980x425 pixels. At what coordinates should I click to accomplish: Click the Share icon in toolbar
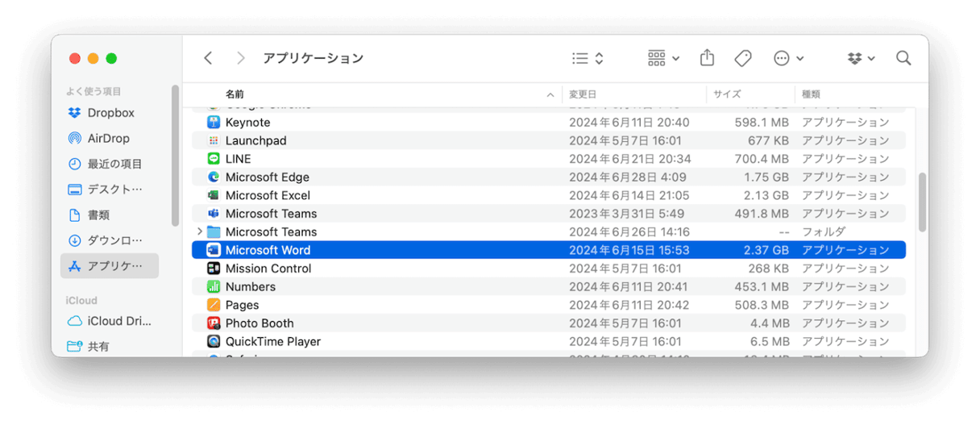pyautogui.click(x=707, y=58)
